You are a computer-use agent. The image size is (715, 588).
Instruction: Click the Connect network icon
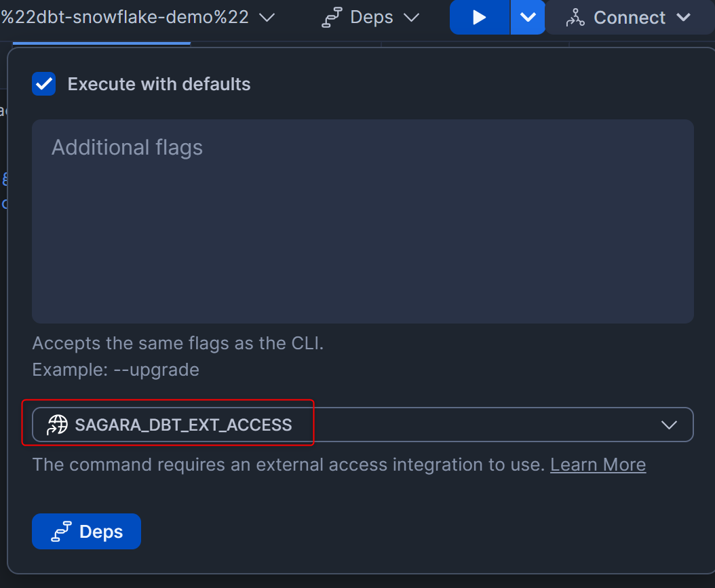(x=575, y=18)
